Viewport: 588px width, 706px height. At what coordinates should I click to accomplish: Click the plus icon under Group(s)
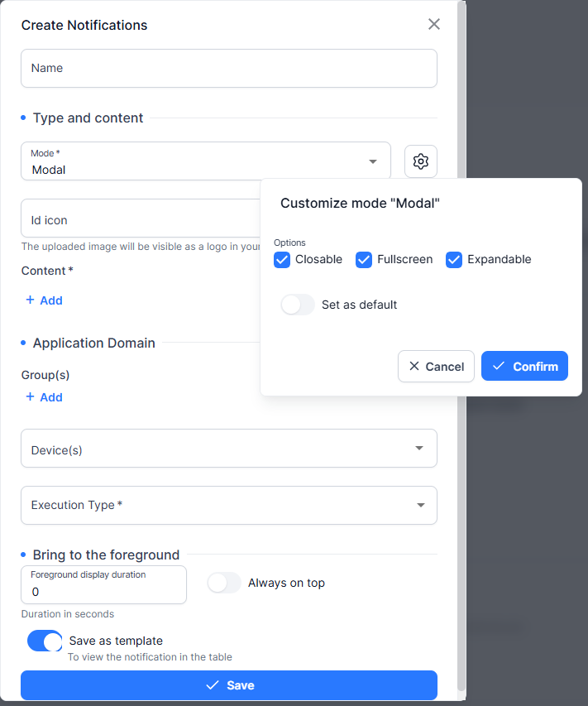[x=30, y=396]
